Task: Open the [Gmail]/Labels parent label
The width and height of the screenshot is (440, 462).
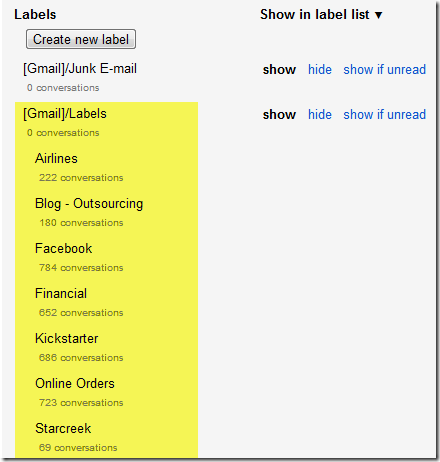Action: [65, 114]
